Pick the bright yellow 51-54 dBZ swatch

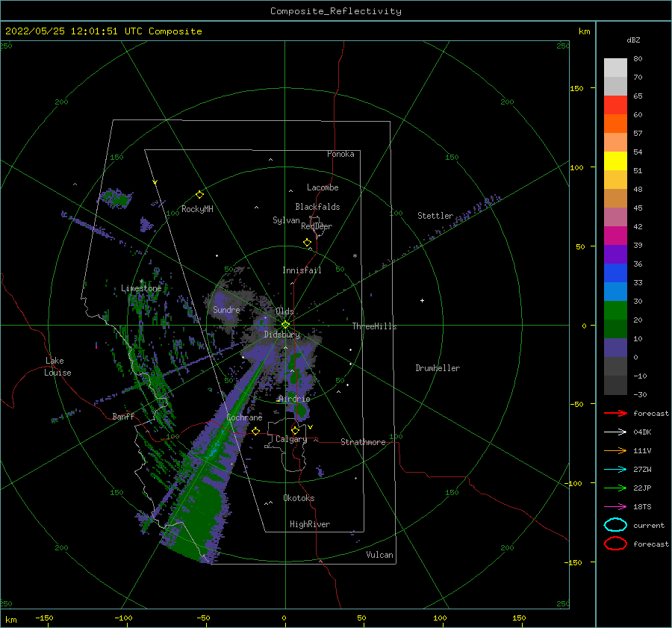[615, 161]
